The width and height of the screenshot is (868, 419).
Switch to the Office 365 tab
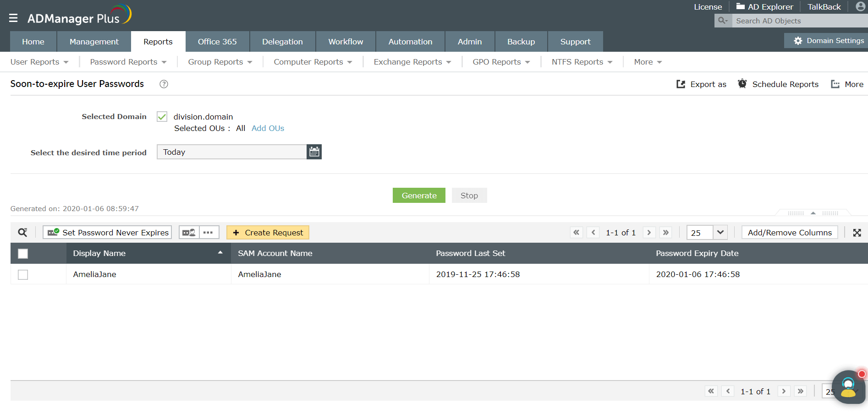tap(217, 41)
